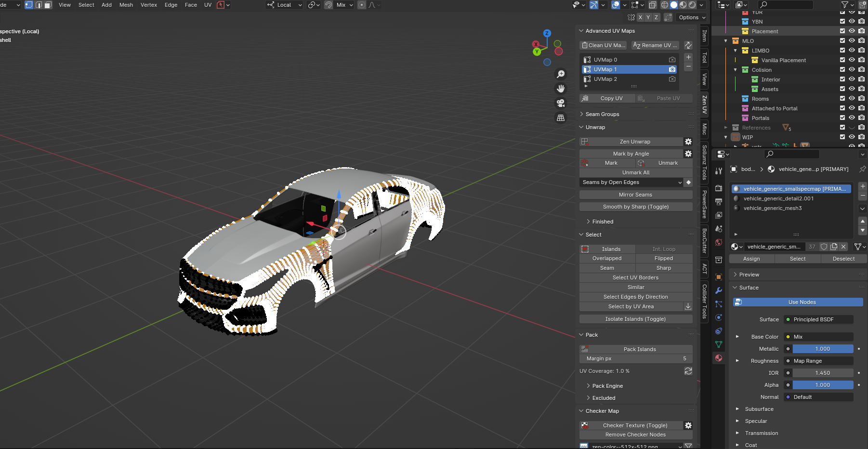This screenshot has width=868, height=449.
Task: Open the Object Constraints tab icon
Action: coord(719,331)
